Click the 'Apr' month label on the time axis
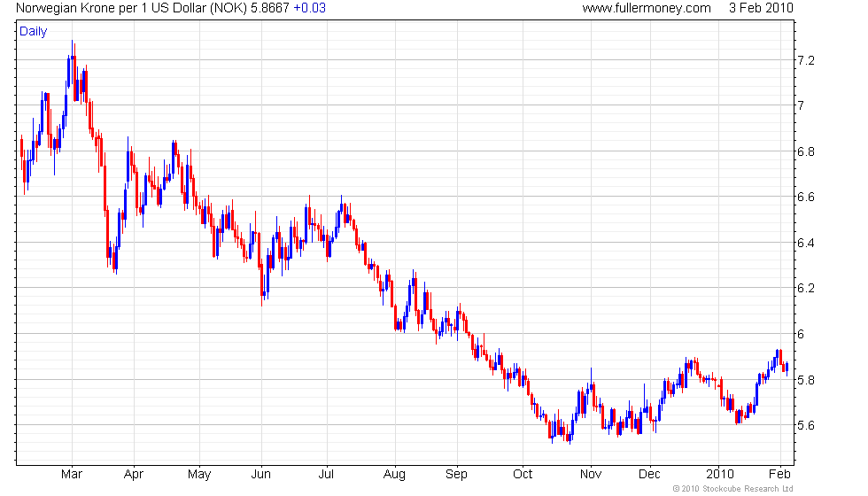This screenshot has height=496, width=868. [x=134, y=475]
